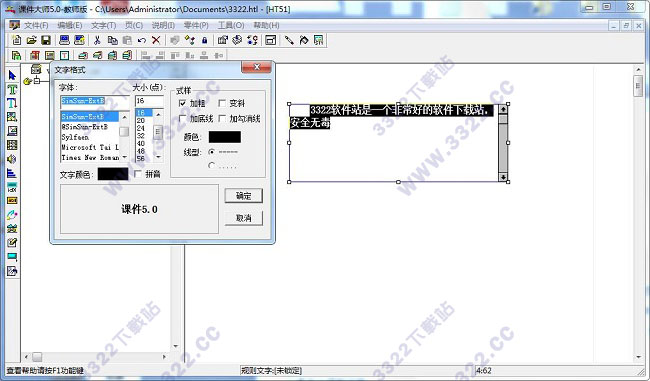Click the 确定 confirm button
Viewport: 650px width, 381px height.
243,196
